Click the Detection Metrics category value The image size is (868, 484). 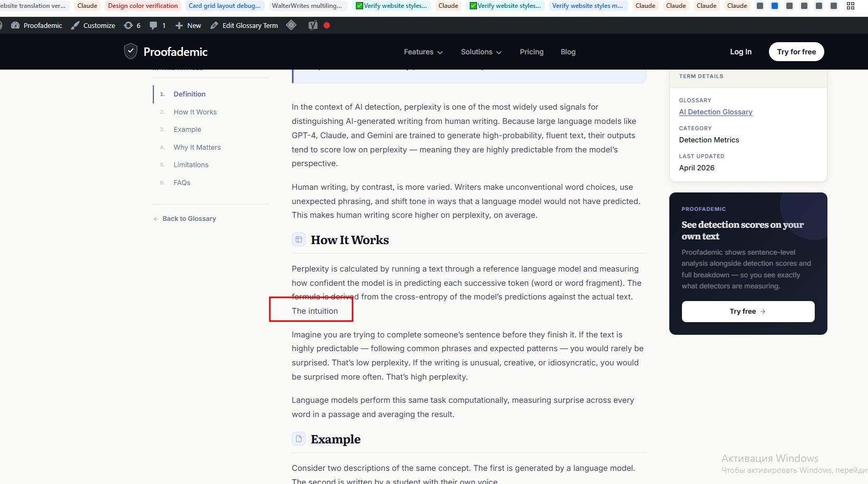click(x=709, y=140)
